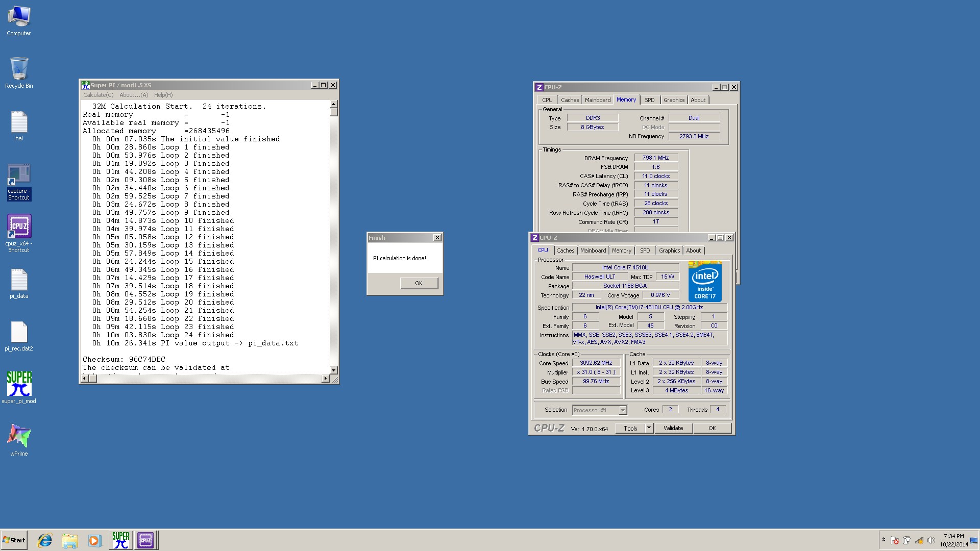
Task: Open the Computer desktop icon
Action: point(19,21)
